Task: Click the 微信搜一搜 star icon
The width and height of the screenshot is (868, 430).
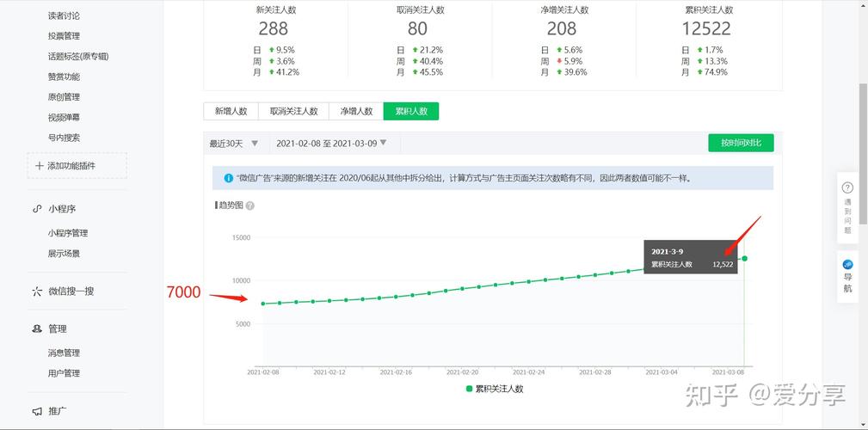Action: (37, 292)
